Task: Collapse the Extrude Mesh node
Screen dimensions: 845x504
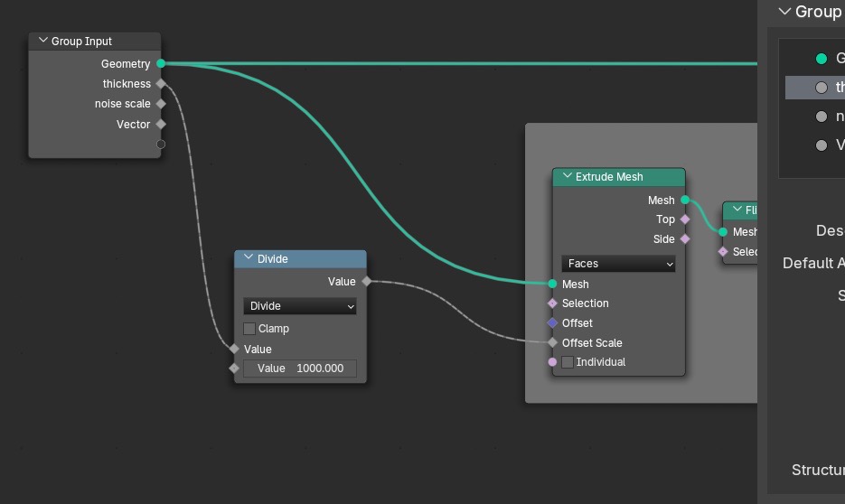Action: coord(567,175)
